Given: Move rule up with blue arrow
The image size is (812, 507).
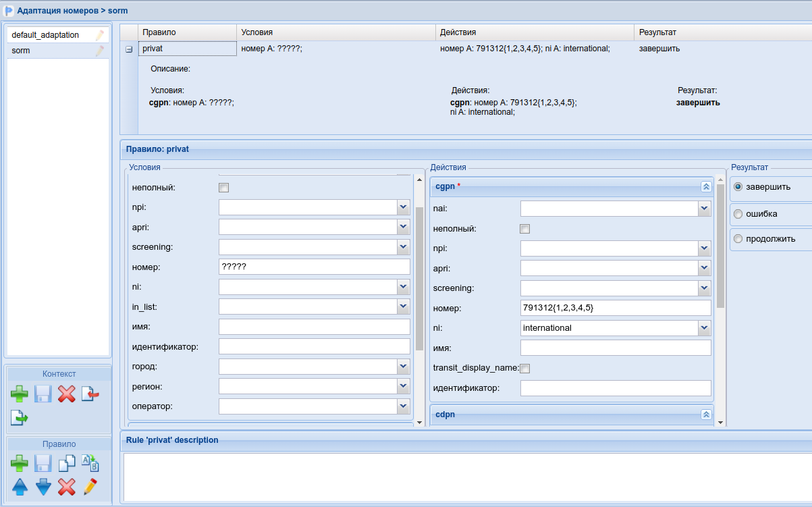Looking at the screenshot, I should tap(20, 487).
